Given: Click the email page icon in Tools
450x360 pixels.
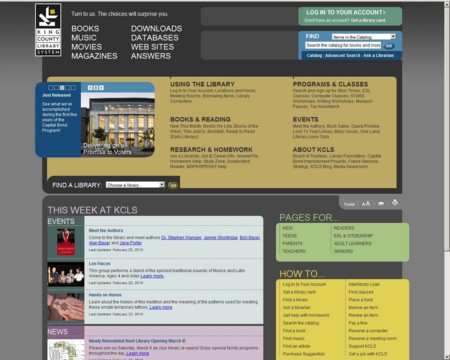Looking at the screenshot, I should 381,204.
